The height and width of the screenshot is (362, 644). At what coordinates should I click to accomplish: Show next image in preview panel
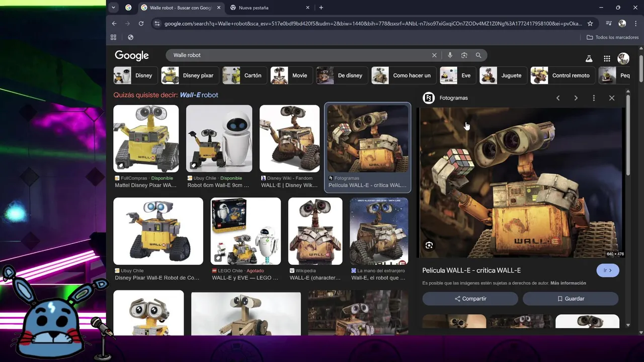point(576,98)
